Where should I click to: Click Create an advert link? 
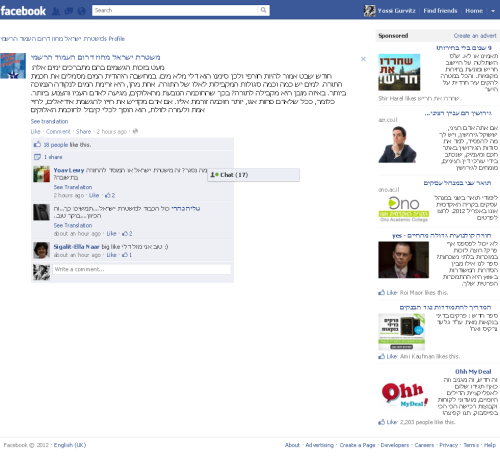(475, 36)
